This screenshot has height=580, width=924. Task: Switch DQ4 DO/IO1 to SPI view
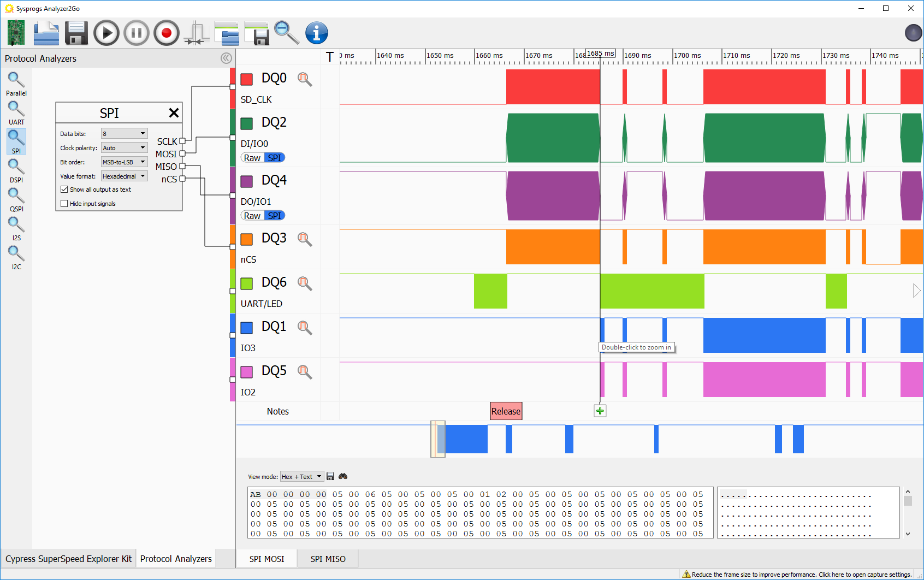click(275, 216)
